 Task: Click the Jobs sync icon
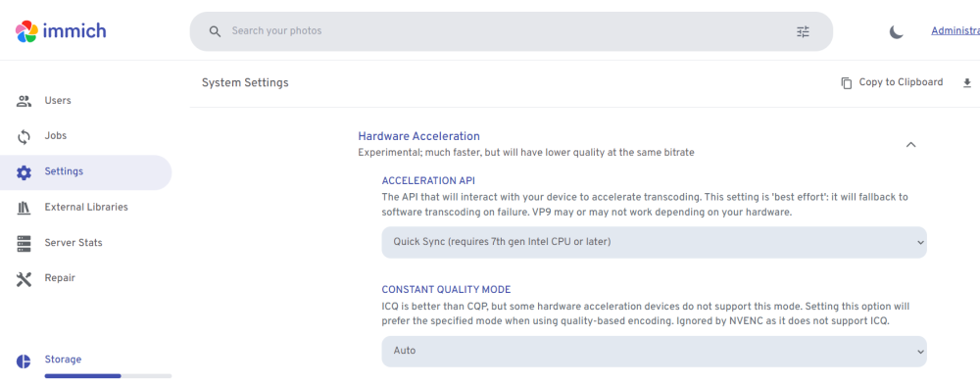pyautogui.click(x=24, y=136)
